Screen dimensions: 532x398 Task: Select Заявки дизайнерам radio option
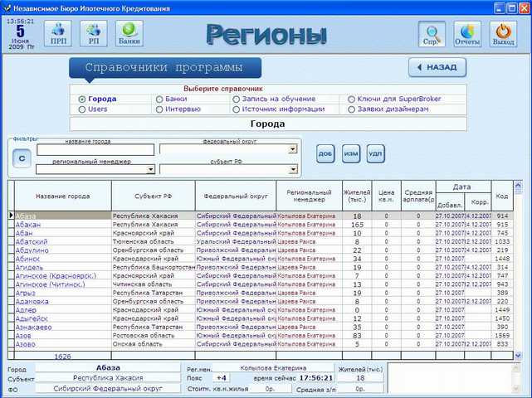tap(352, 109)
